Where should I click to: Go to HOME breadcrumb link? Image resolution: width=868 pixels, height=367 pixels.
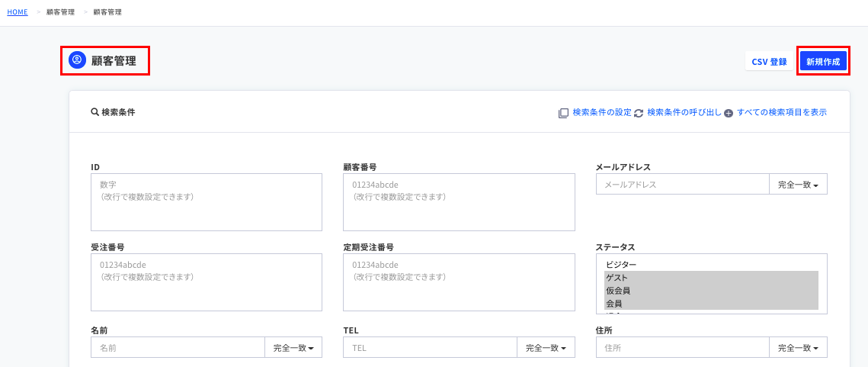click(x=18, y=12)
